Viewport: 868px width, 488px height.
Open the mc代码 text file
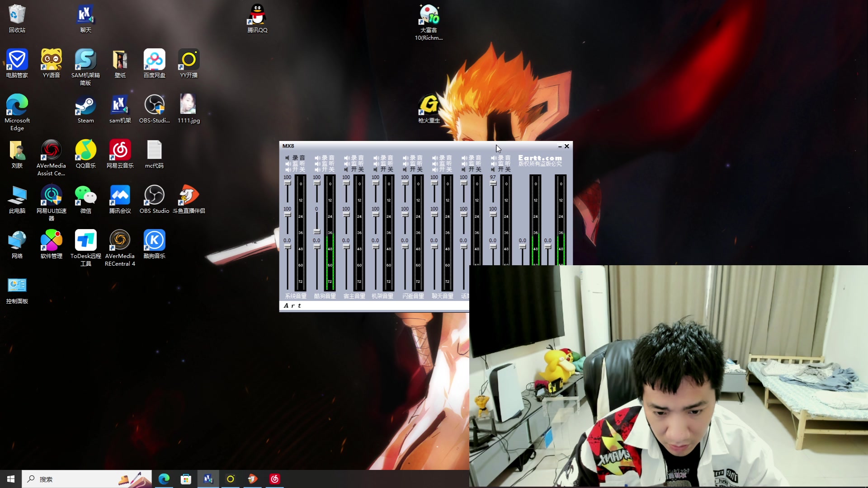pos(154,154)
